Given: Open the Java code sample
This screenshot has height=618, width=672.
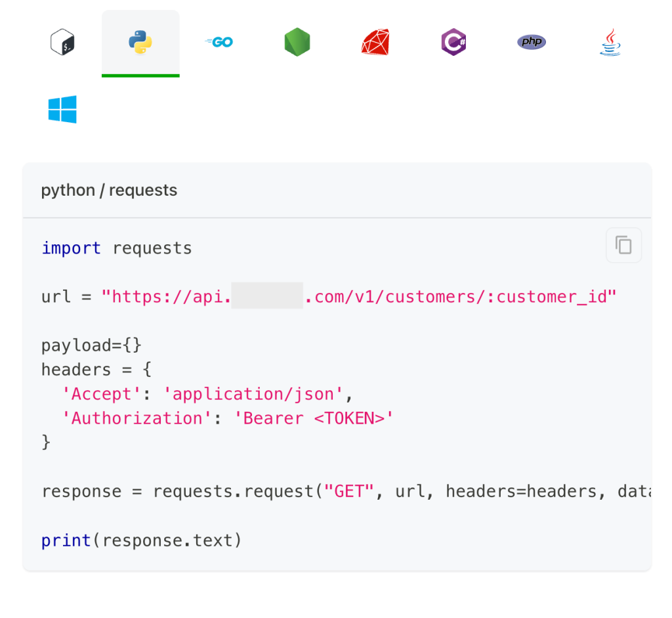Looking at the screenshot, I should coord(609,42).
